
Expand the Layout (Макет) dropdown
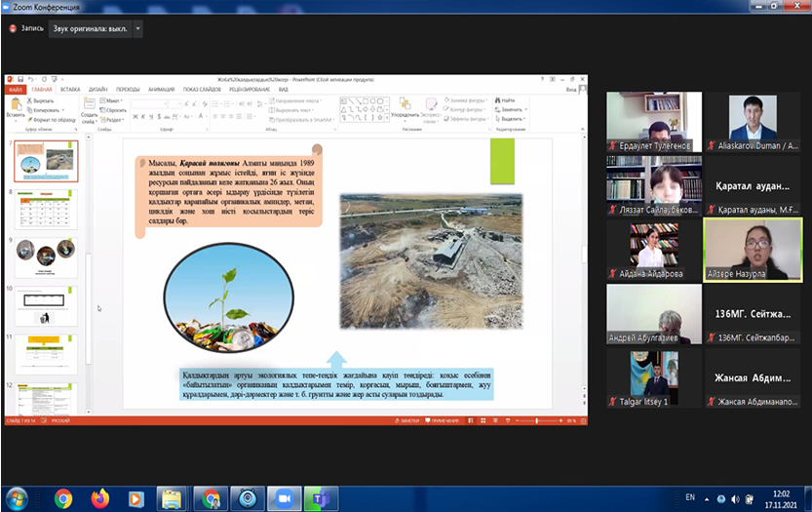(114, 100)
